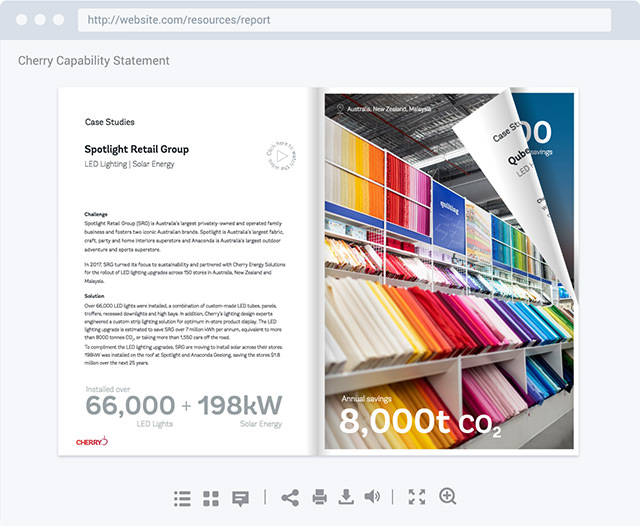640x526 pixels.
Task: Click the location pin icon on photo
Action: [340, 108]
